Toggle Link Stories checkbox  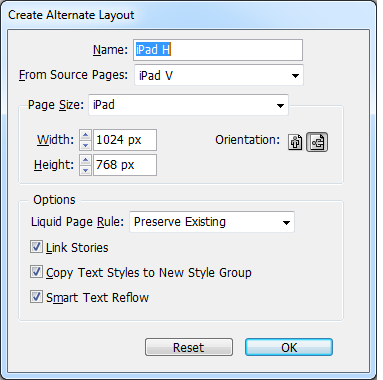pos(36,247)
